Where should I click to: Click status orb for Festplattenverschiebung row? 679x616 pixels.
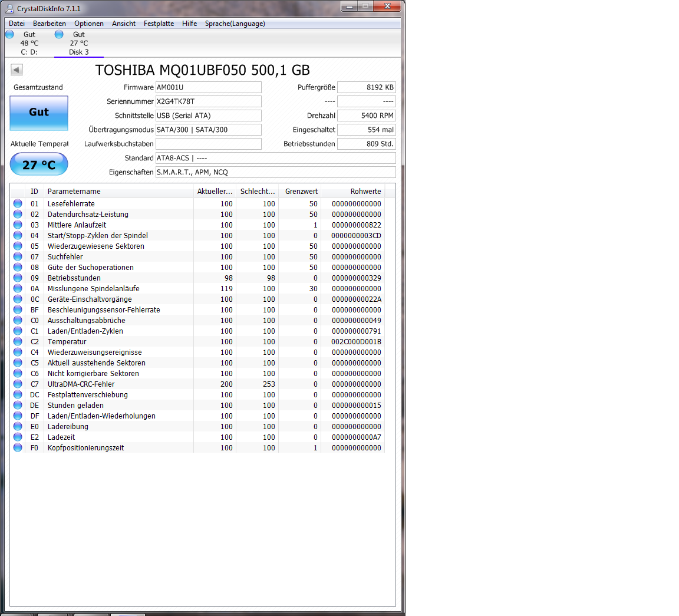pyautogui.click(x=18, y=394)
